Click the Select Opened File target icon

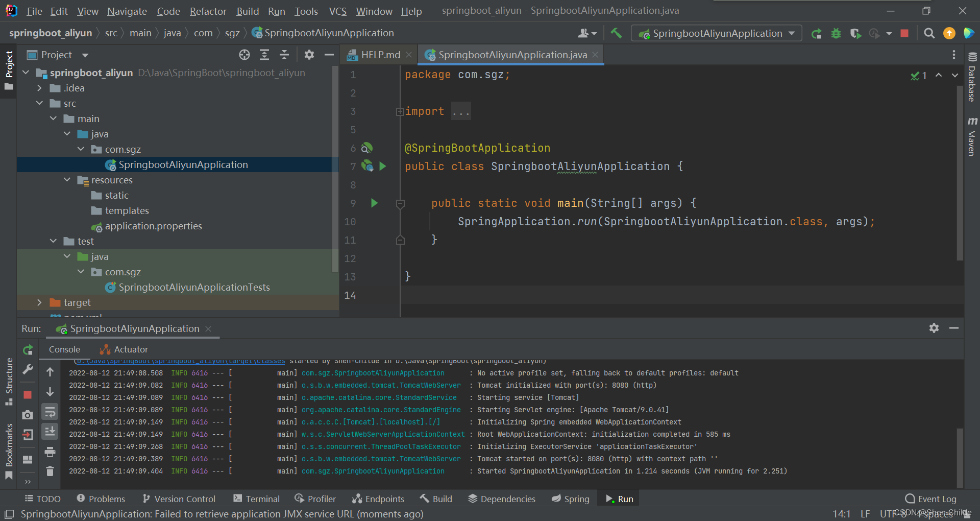pyautogui.click(x=244, y=55)
